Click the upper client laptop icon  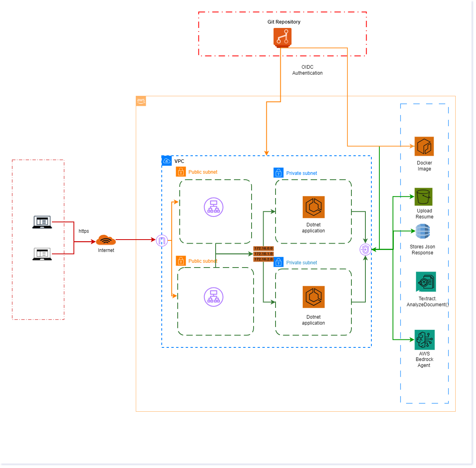tap(42, 222)
